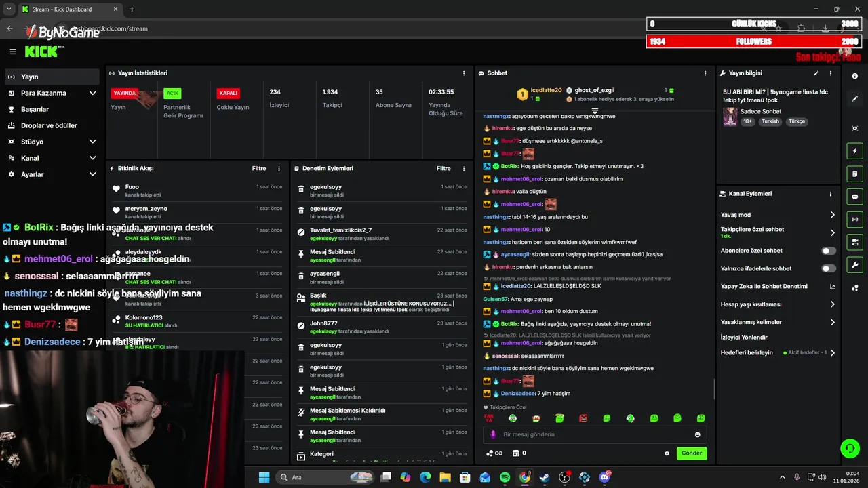Open Droplar ve ödüller in the sidebar
Screen dimensions: 868x488
[52, 125]
